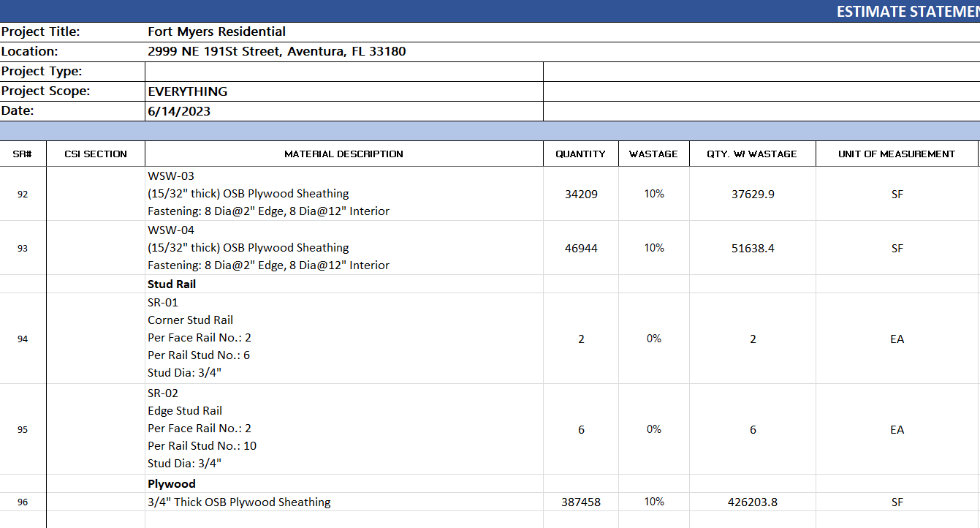Select the SR-01 Corner Stud Rail description
The image size is (980, 528).
coord(344,339)
